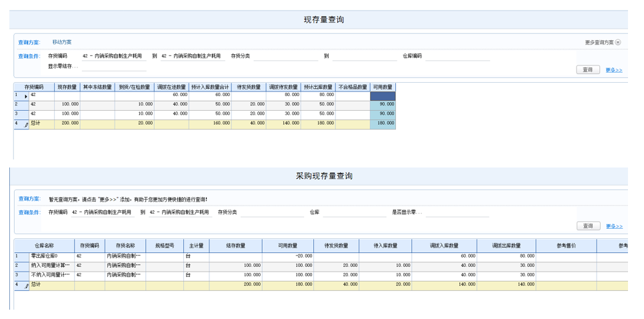
Task: Click 仓库名称 column header
Action: (x=44, y=246)
